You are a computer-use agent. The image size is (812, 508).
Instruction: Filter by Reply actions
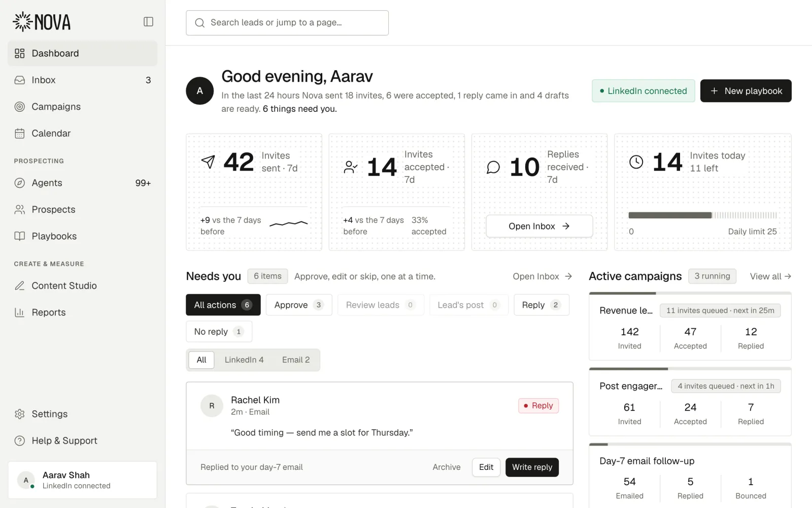click(542, 305)
